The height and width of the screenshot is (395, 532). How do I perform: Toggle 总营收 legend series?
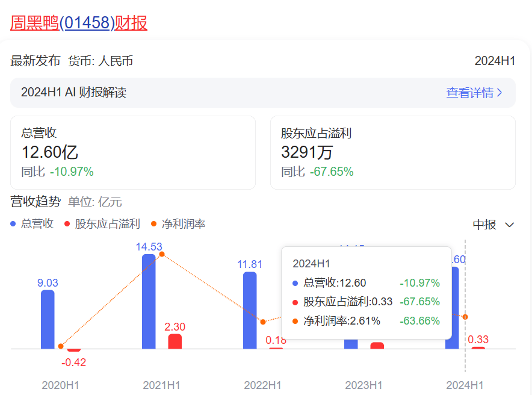pos(37,224)
